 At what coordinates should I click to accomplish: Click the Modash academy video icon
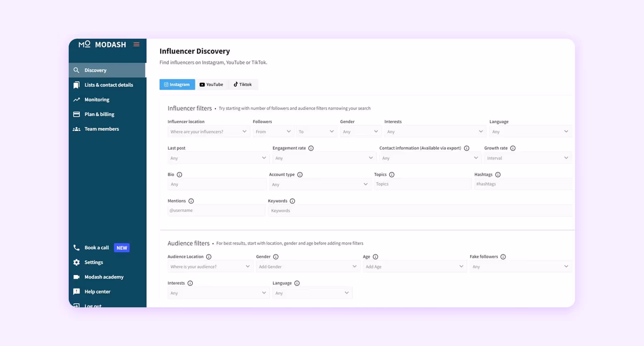(x=76, y=277)
